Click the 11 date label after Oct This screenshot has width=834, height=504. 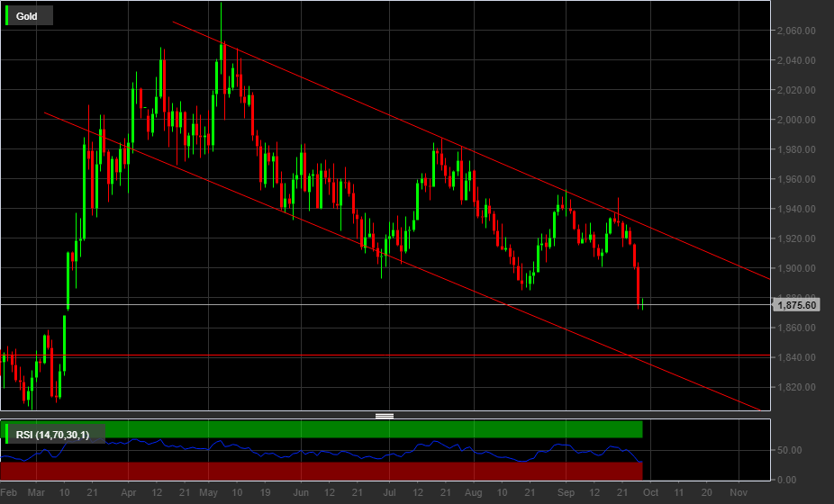click(x=679, y=493)
